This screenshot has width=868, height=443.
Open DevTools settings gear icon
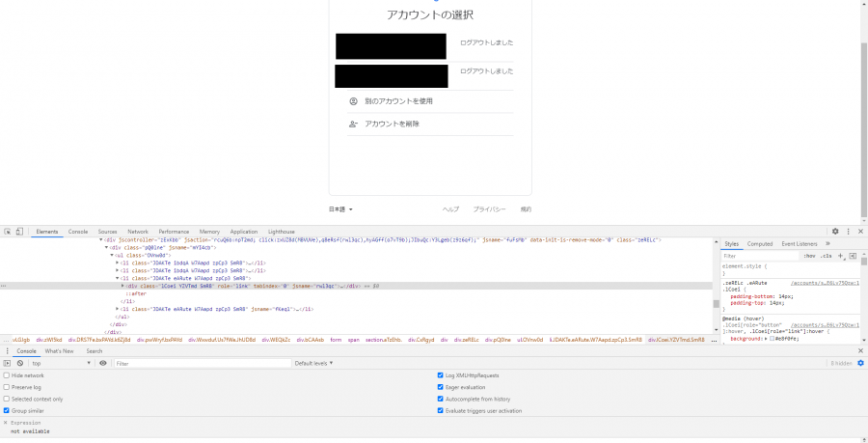click(x=835, y=232)
